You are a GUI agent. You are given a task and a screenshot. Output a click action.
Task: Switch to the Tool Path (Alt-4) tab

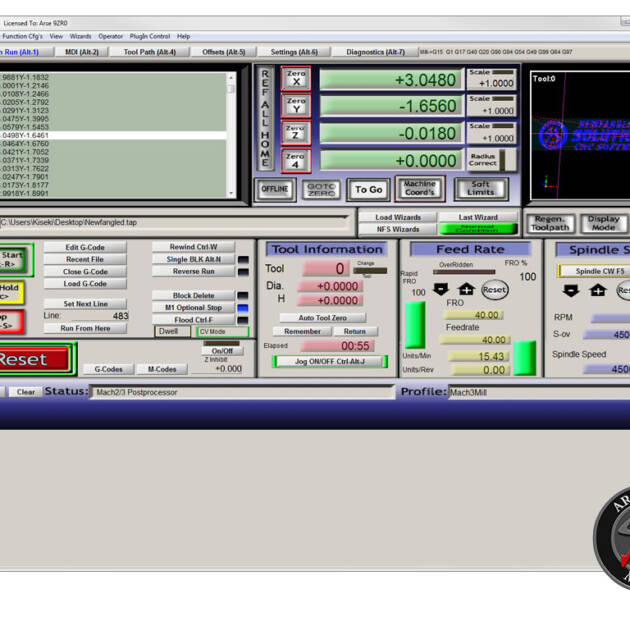(x=149, y=51)
